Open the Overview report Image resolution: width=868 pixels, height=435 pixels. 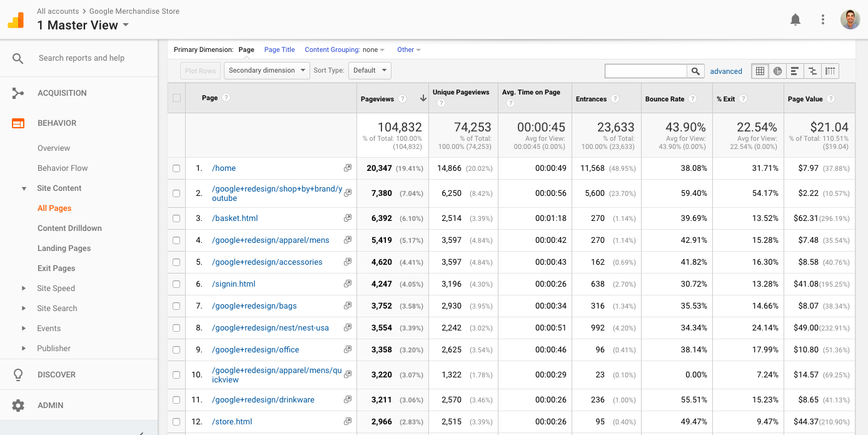pyautogui.click(x=54, y=148)
